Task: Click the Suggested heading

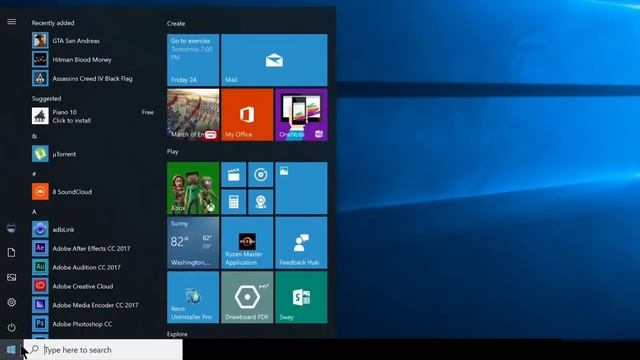Action: [47, 98]
